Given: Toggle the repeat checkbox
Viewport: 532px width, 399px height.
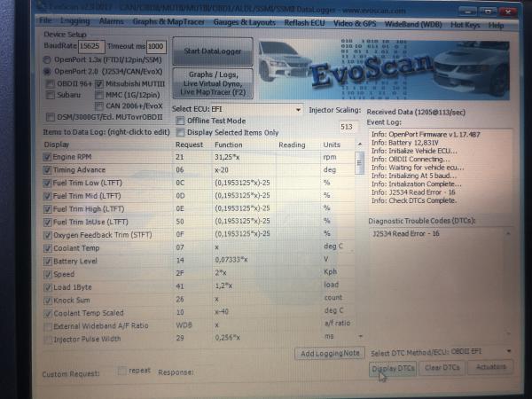Looking at the screenshot, I should click(121, 371).
